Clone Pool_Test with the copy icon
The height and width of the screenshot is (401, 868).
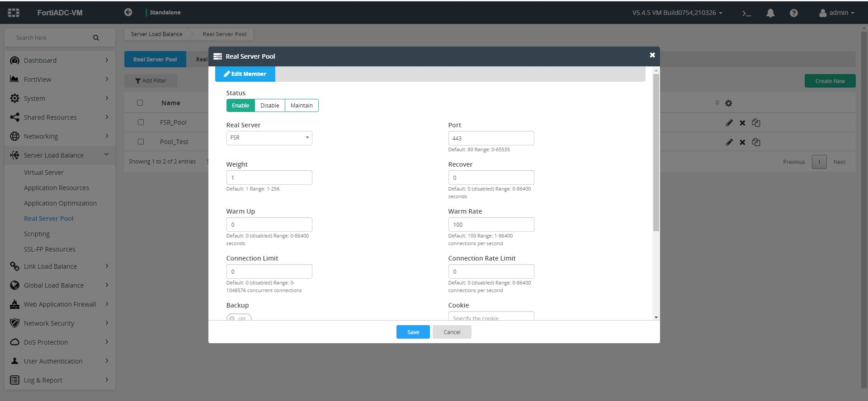[x=756, y=142]
